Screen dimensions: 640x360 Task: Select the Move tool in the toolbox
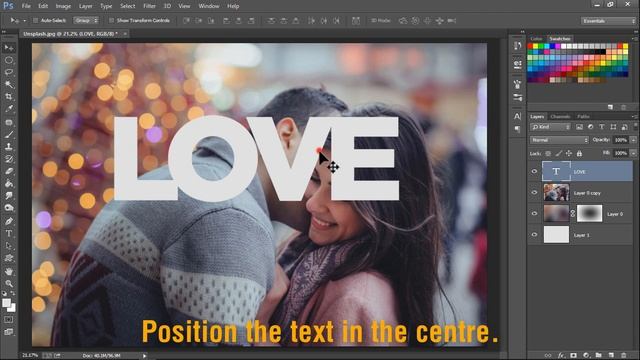(9, 48)
